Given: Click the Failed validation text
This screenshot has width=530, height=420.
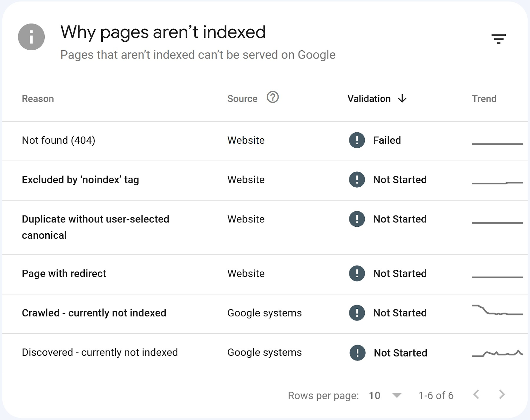Looking at the screenshot, I should (387, 140).
